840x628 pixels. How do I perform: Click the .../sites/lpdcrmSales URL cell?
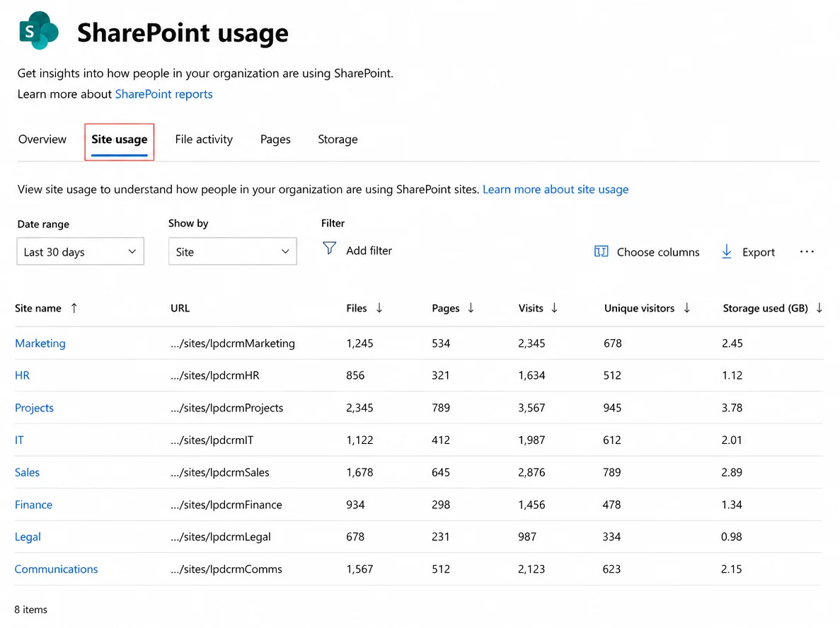click(x=219, y=472)
